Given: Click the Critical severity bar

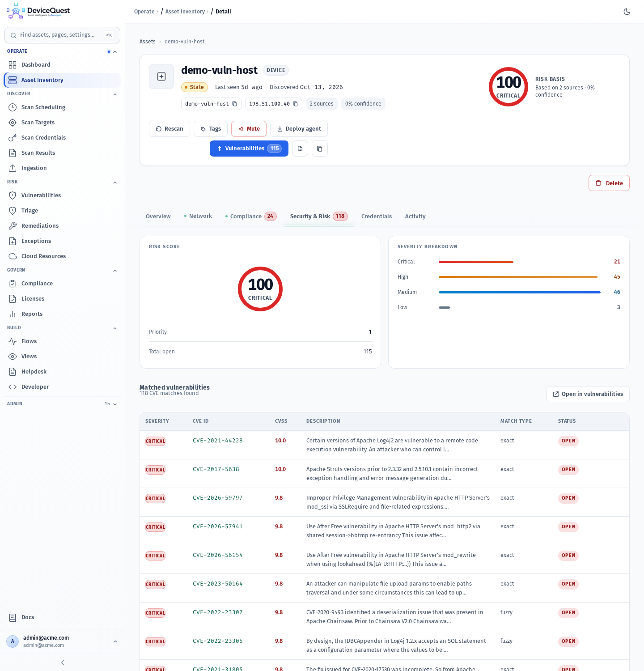Looking at the screenshot, I should (476, 262).
